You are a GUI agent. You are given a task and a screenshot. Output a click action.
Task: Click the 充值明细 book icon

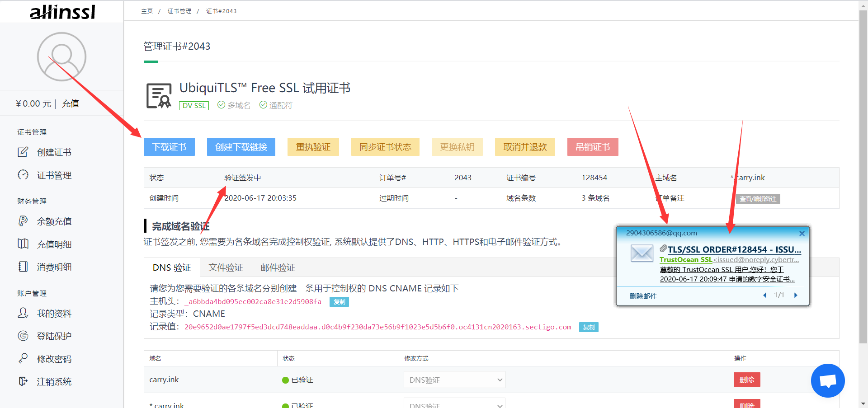tap(23, 244)
